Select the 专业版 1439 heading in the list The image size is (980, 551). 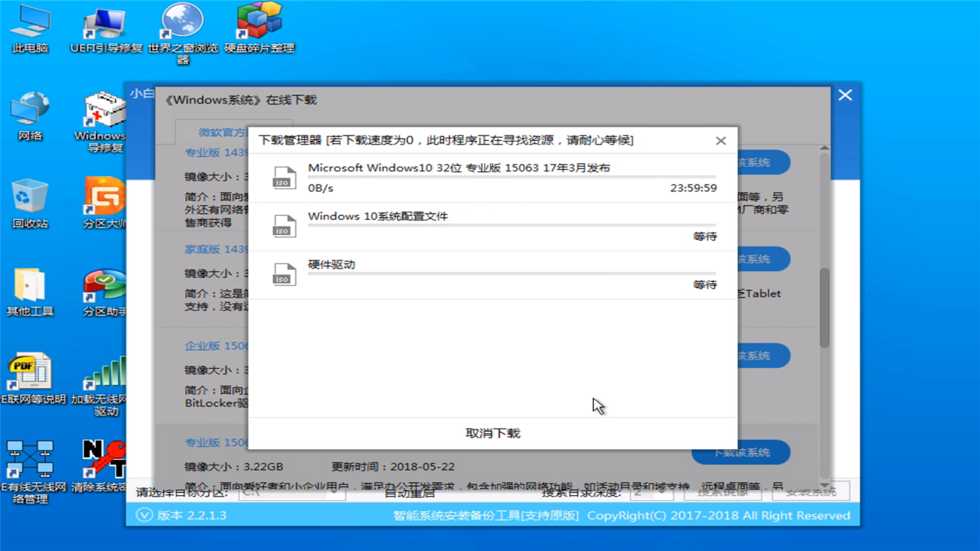click(217, 152)
